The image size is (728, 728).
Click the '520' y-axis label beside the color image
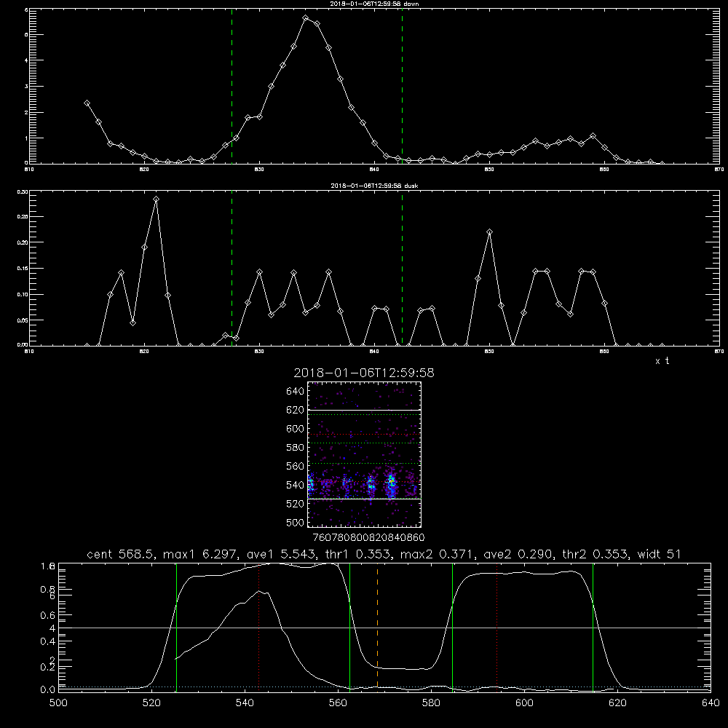(x=296, y=504)
